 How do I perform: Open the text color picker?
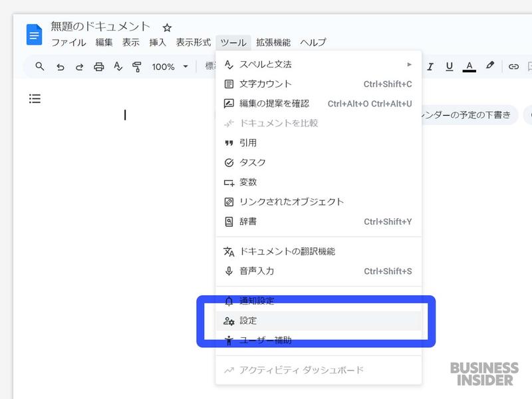tap(469, 66)
